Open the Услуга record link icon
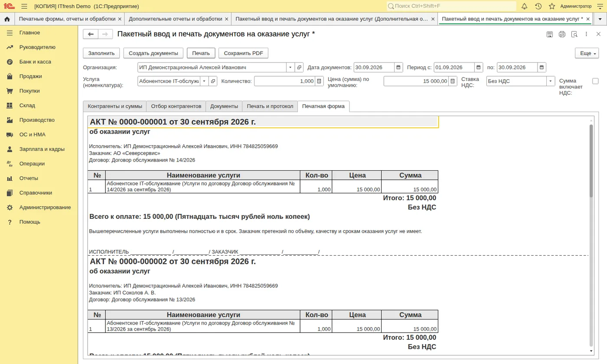The image size is (607, 364). pyautogui.click(x=213, y=81)
